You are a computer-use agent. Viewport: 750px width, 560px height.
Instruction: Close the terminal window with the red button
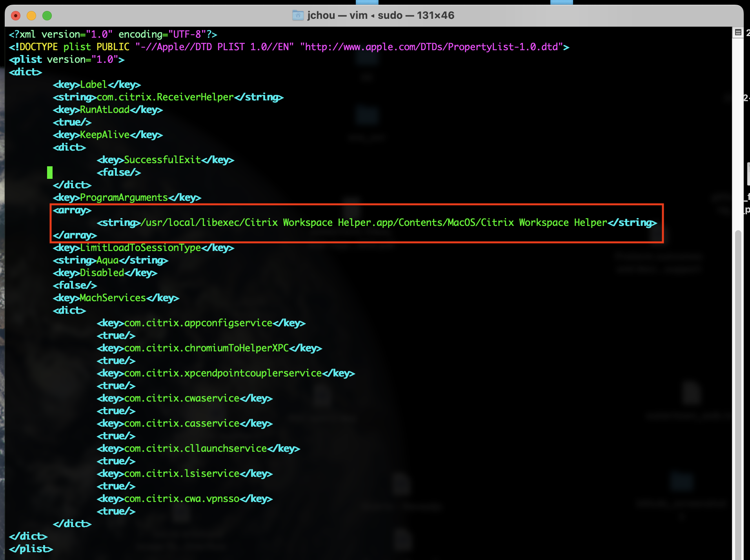16,16
